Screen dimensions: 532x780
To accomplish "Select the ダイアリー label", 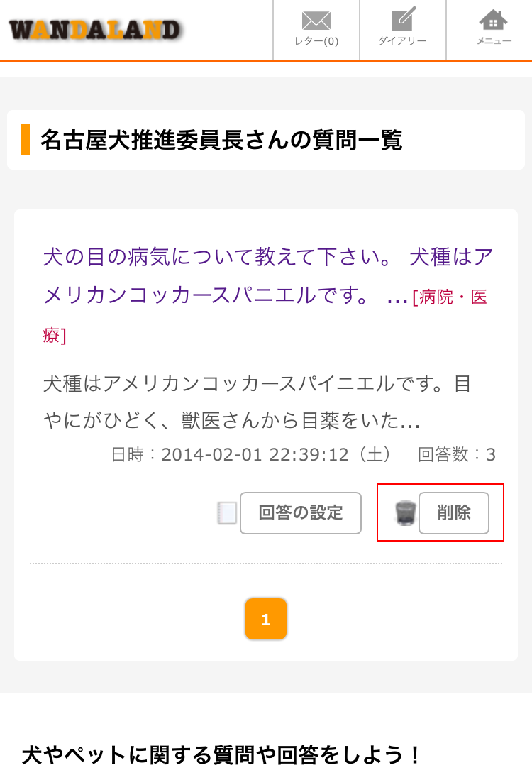I will click(x=402, y=40).
